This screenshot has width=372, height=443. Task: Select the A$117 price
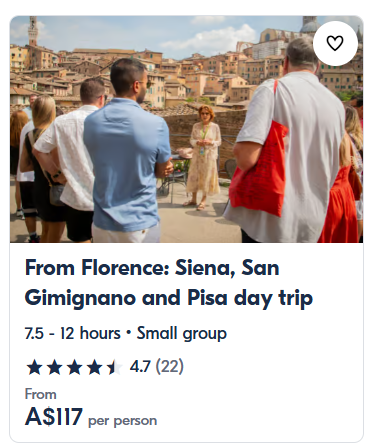point(54,417)
